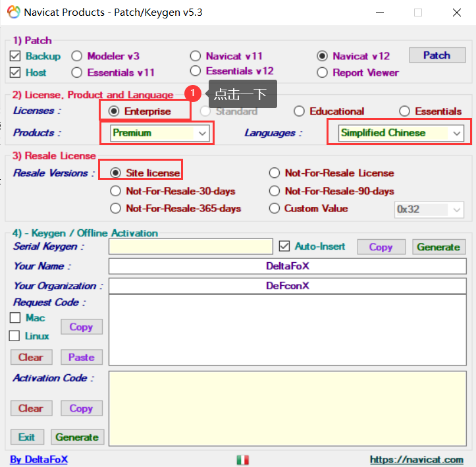The image size is (476, 467).
Task: Click the Navicat app icon in title bar
Action: [13, 12]
